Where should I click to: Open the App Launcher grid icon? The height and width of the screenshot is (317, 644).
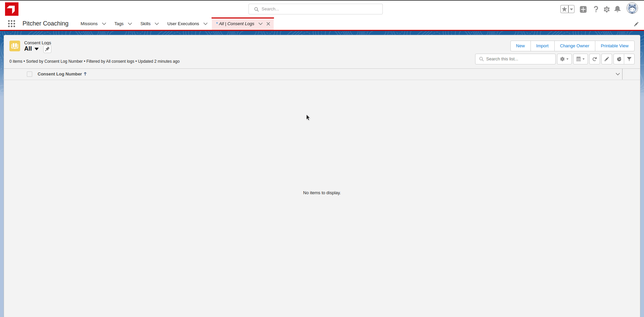[x=11, y=23]
